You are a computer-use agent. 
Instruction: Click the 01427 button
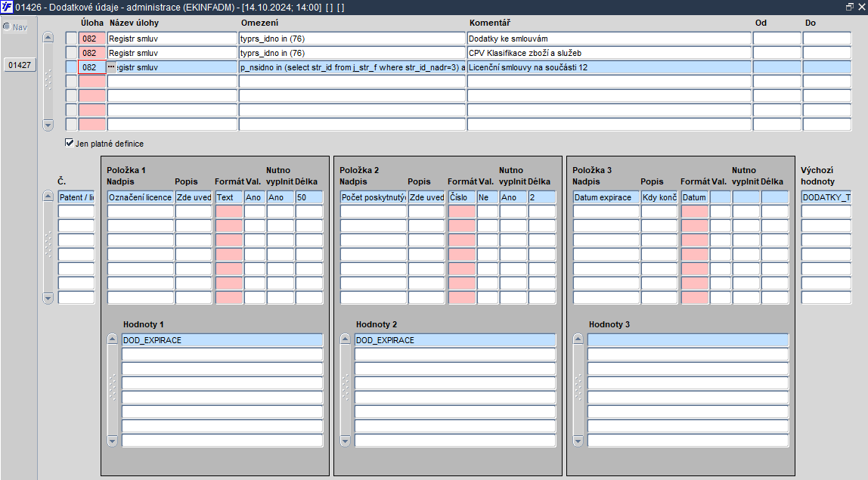click(x=20, y=65)
